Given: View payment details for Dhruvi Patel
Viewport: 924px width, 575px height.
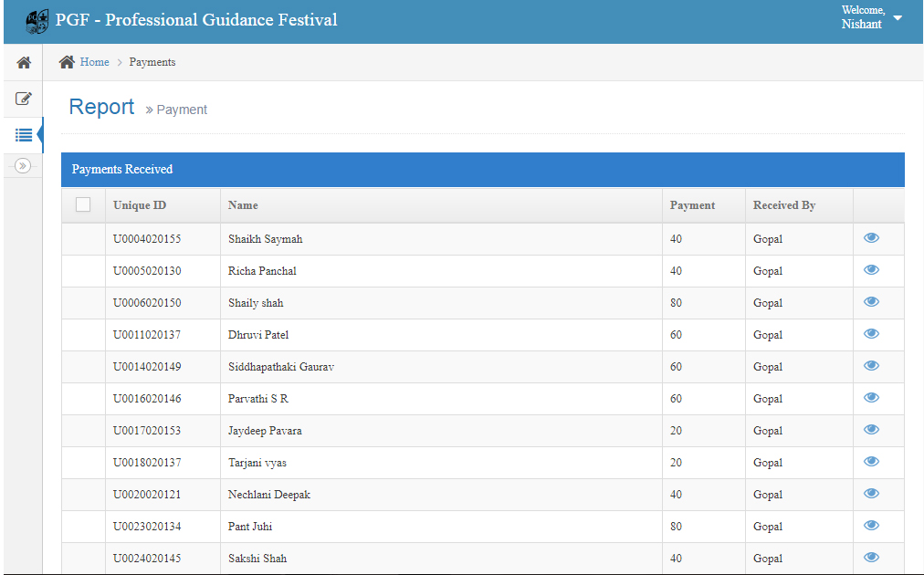Looking at the screenshot, I should pyautogui.click(x=872, y=333).
